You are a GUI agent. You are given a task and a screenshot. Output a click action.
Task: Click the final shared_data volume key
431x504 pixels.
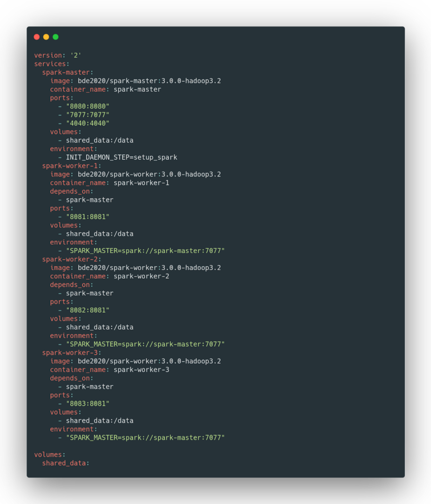pyautogui.click(x=66, y=463)
